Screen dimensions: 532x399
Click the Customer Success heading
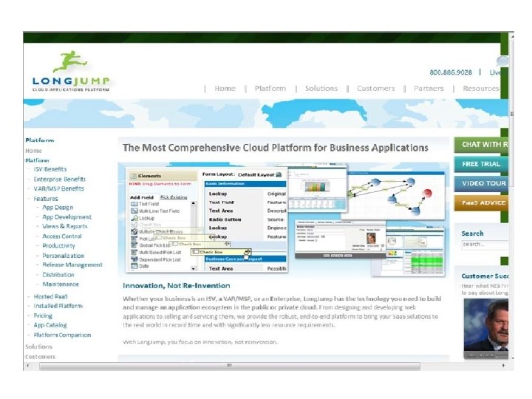click(x=485, y=276)
